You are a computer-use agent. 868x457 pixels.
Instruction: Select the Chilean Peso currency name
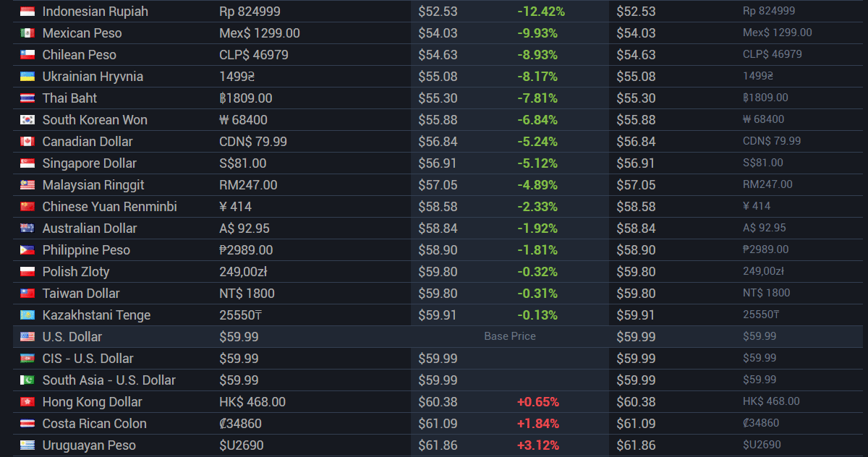[x=79, y=55]
